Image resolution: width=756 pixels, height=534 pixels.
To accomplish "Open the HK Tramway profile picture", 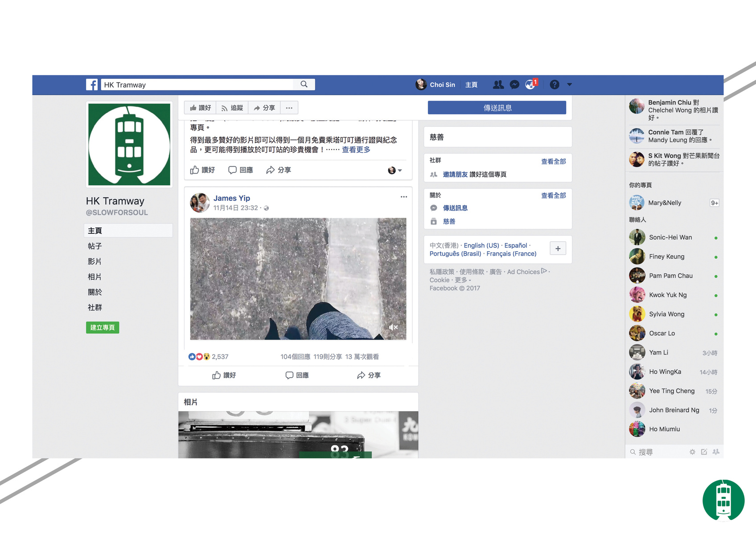I will (129, 144).
